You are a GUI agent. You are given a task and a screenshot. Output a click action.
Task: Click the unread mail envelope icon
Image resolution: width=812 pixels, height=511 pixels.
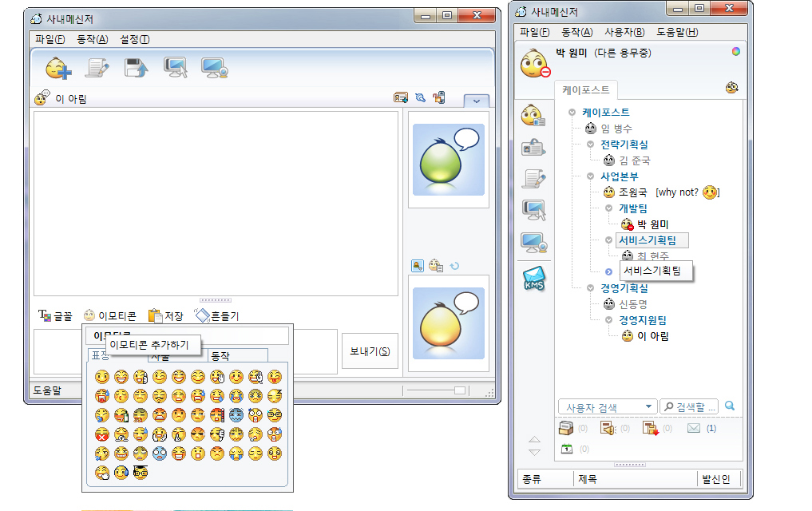694,429
